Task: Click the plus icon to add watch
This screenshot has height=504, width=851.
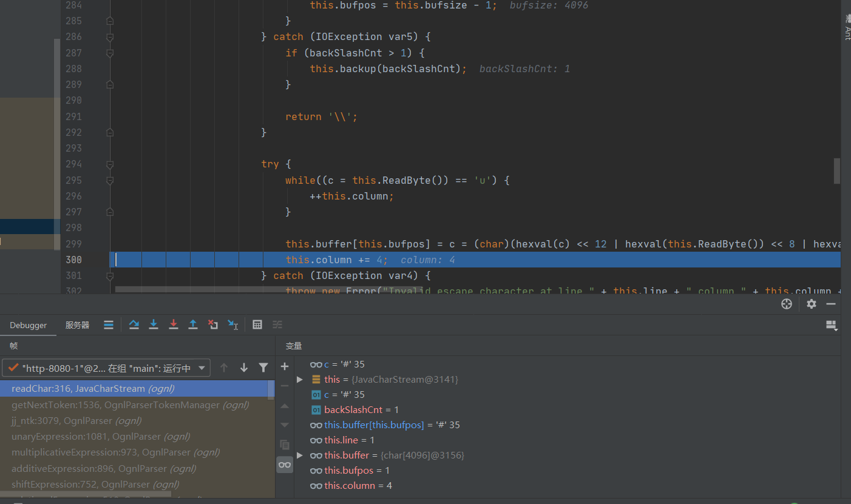Action: pos(285,366)
